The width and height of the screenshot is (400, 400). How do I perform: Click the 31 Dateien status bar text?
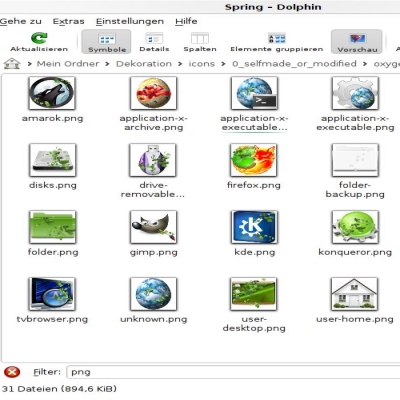[x=59, y=389]
